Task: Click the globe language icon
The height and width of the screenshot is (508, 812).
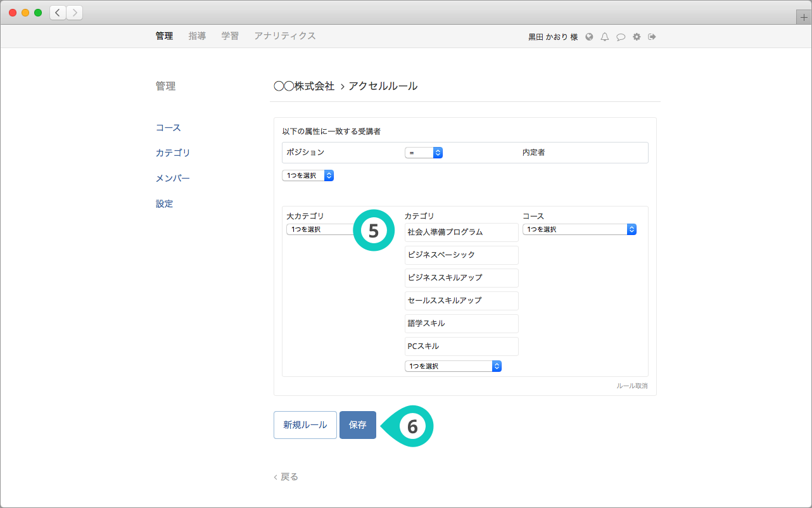Action: pyautogui.click(x=589, y=37)
